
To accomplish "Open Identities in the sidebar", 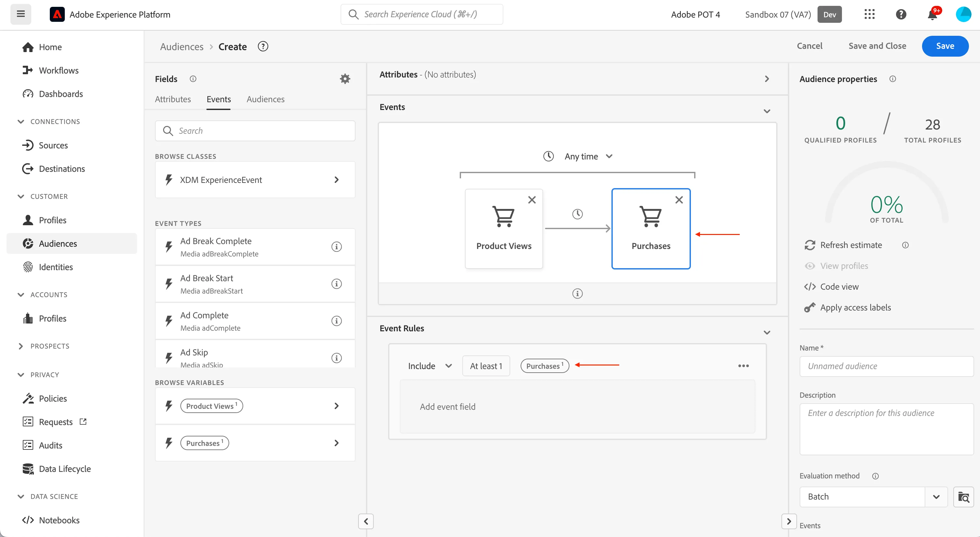I will point(56,267).
